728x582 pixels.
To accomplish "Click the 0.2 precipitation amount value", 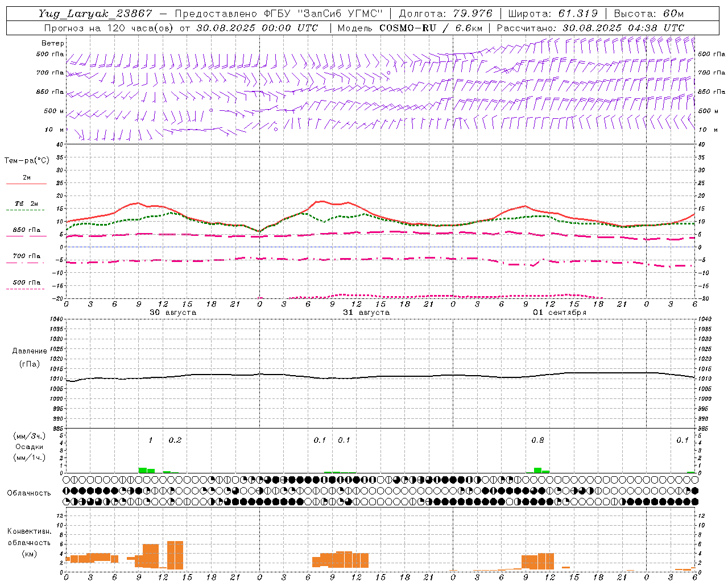I will click(175, 440).
